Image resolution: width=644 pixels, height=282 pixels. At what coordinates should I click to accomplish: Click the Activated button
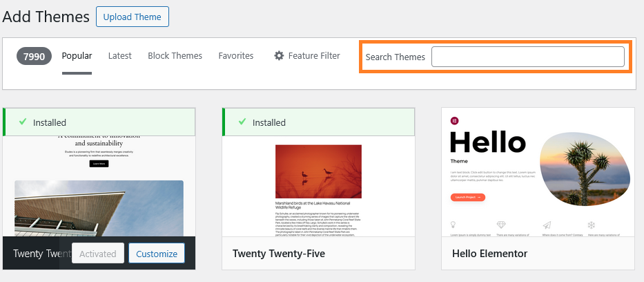point(98,254)
